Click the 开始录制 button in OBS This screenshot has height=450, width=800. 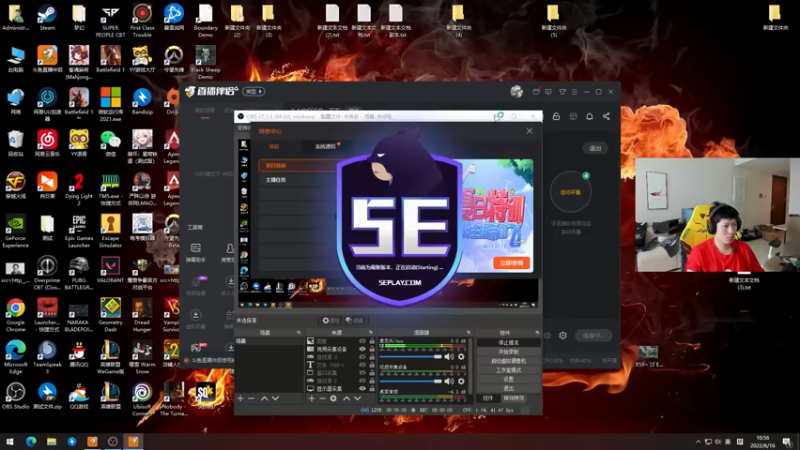click(508, 352)
